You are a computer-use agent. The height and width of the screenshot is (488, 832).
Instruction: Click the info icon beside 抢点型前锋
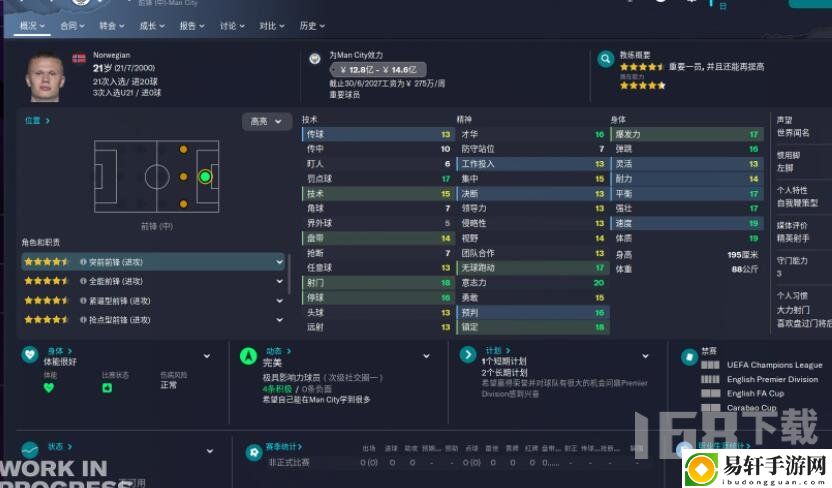83,320
